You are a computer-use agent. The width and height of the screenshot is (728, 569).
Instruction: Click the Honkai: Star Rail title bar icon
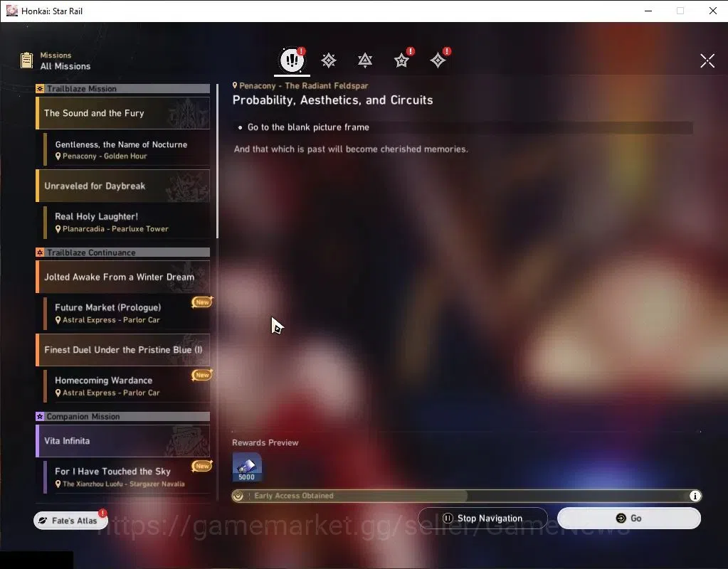[x=11, y=11]
